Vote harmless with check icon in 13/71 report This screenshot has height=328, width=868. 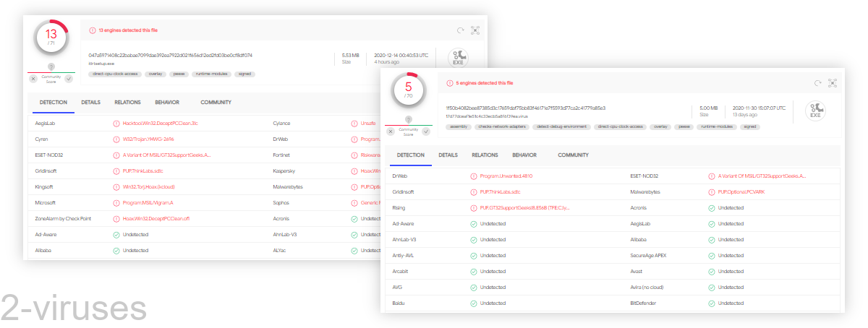pyautogui.click(x=69, y=78)
